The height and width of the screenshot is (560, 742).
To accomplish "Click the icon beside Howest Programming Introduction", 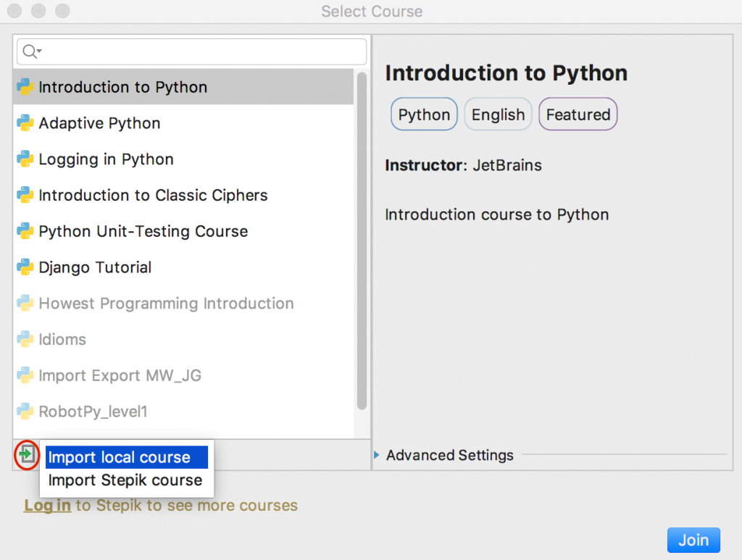I will pyautogui.click(x=24, y=303).
